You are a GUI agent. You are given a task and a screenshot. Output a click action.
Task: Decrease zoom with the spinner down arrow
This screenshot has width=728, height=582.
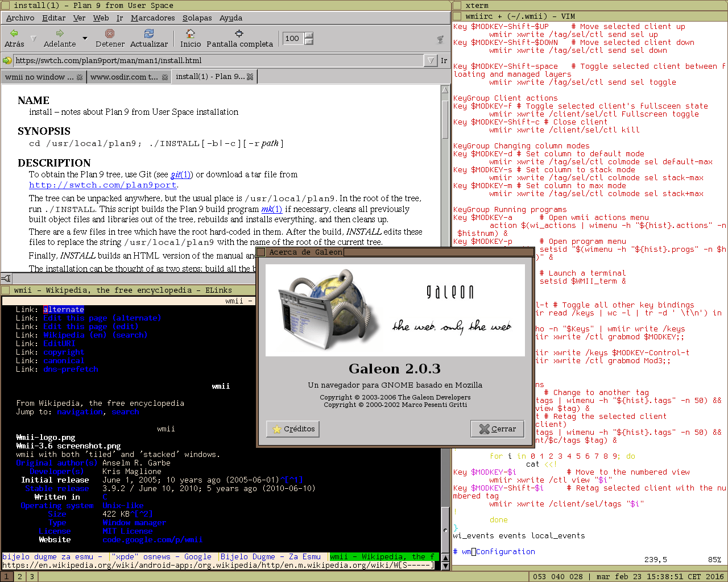point(309,41)
